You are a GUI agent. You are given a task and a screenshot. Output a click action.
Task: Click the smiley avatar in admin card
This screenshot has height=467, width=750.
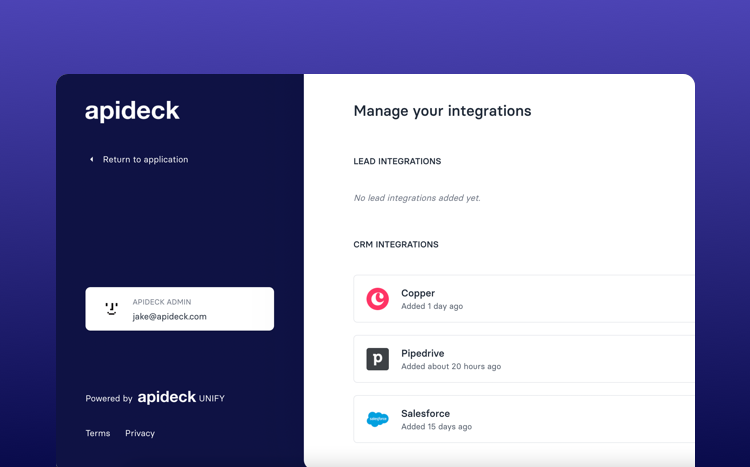(111, 309)
